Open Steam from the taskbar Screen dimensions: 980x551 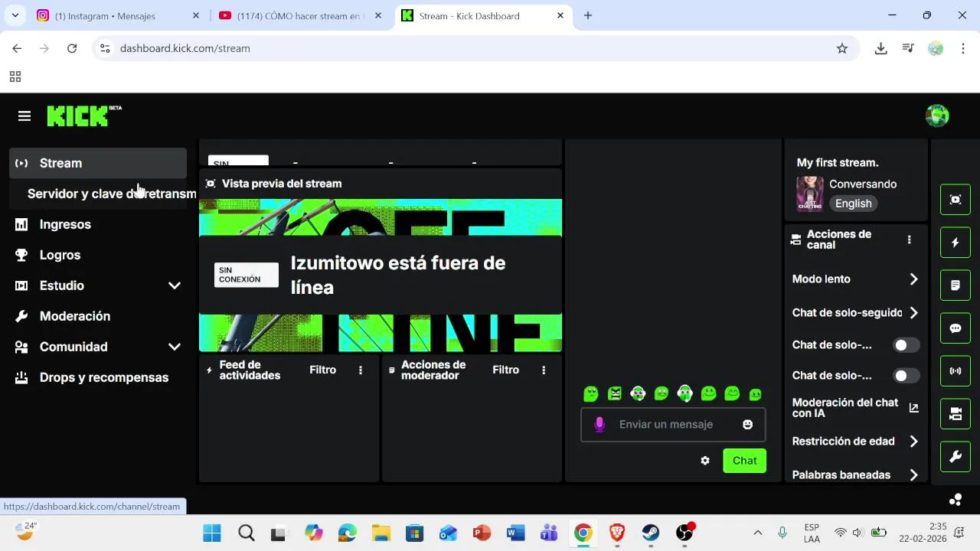click(651, 533)
